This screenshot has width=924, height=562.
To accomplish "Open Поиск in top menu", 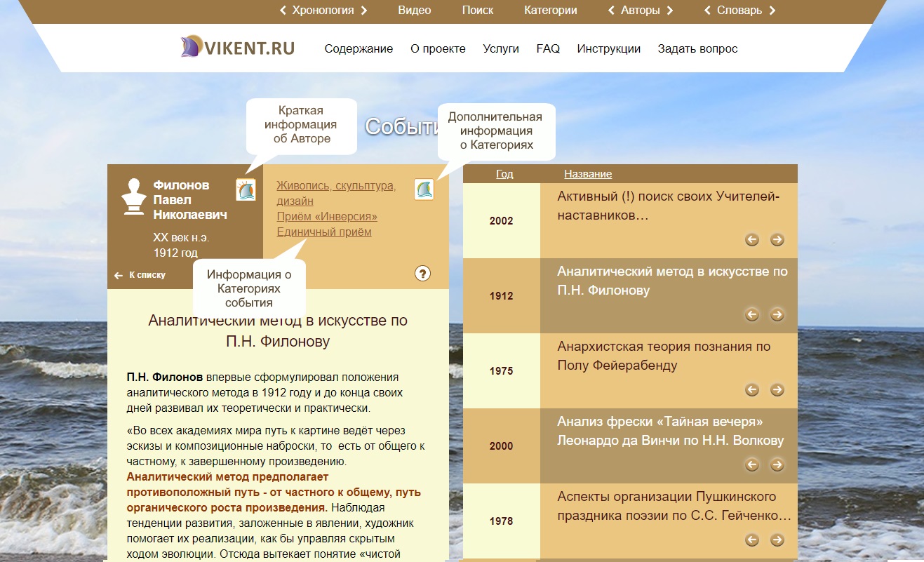I will 478,11.
